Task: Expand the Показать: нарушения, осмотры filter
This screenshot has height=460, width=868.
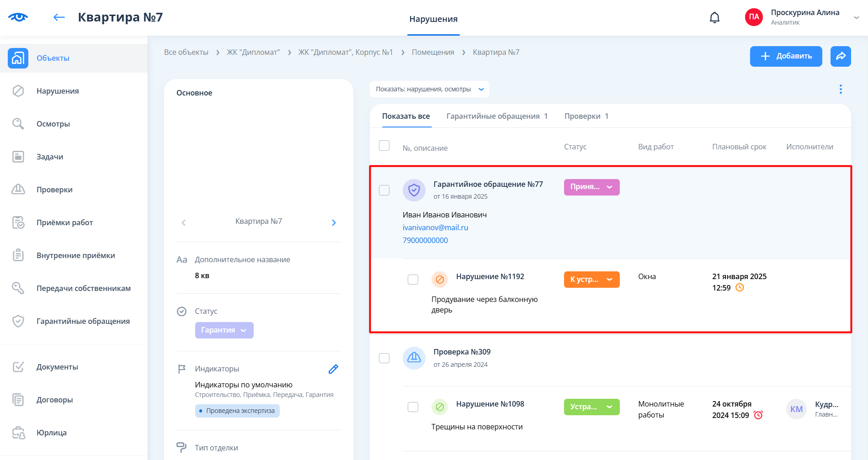Action: click(x=429, y=89)
